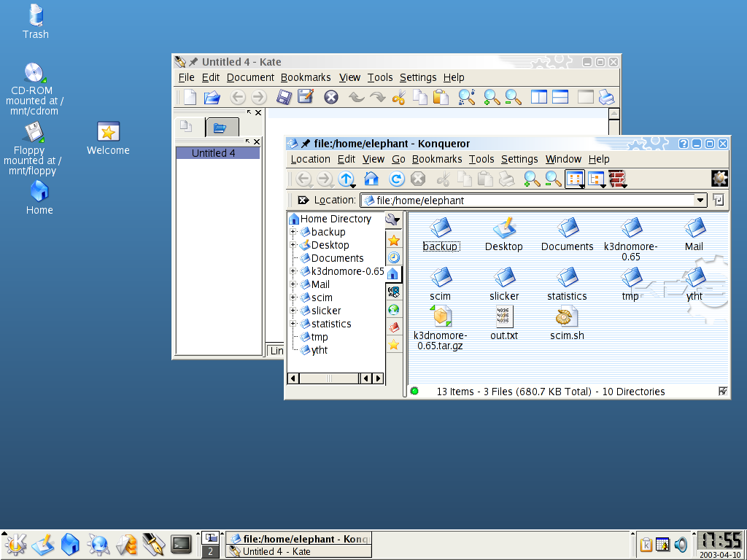This screenshot has height=560, width=747.
Task: Expand the Mail folder in sidebar tree
Action: [293, 284]
